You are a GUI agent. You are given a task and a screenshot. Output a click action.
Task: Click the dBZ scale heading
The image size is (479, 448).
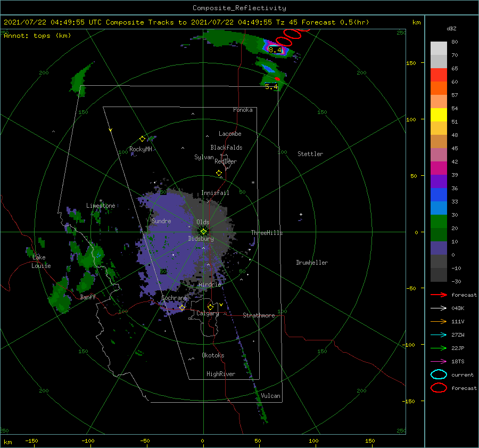tap(451, 29)
